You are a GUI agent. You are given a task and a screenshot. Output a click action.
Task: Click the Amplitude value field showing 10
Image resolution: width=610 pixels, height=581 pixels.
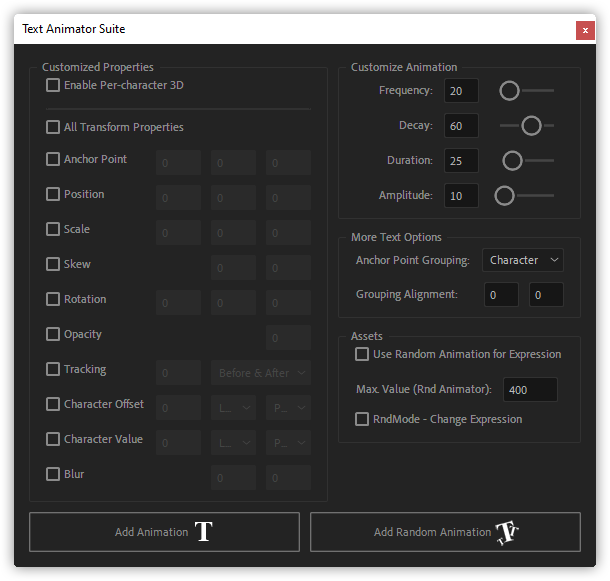click(x=461, y=196)
